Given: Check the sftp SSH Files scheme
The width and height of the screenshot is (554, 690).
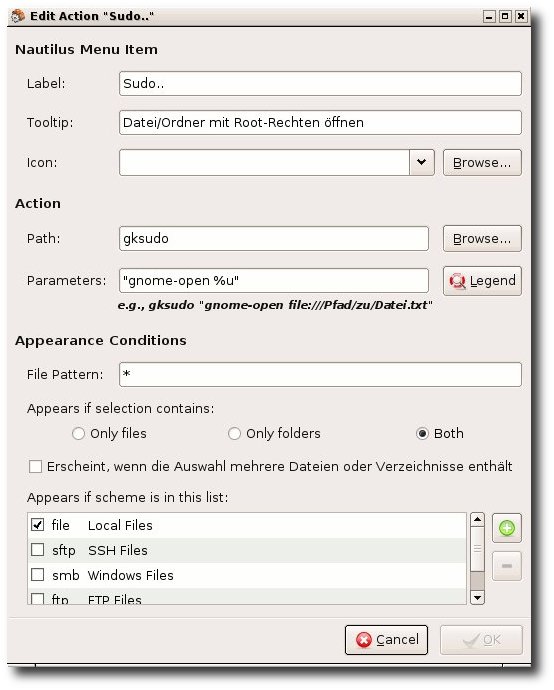Looking at the screenshot, I should pyautogui.click(x=38, y=550).
